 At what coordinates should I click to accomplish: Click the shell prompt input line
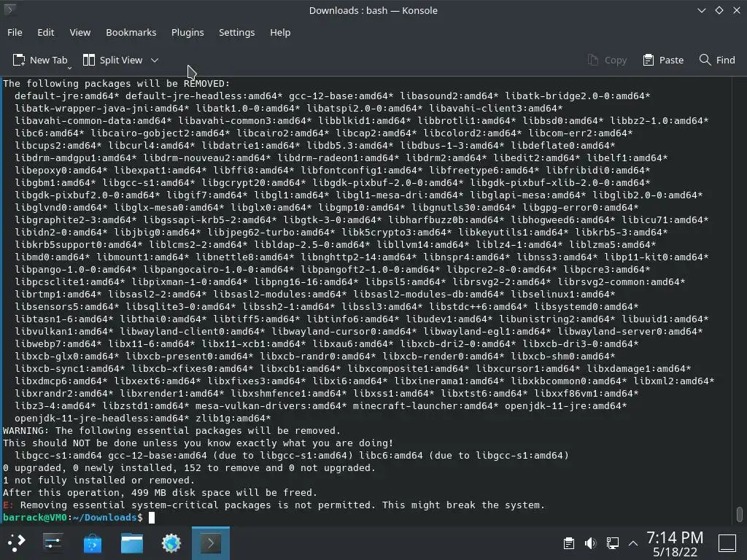[367, 518]
